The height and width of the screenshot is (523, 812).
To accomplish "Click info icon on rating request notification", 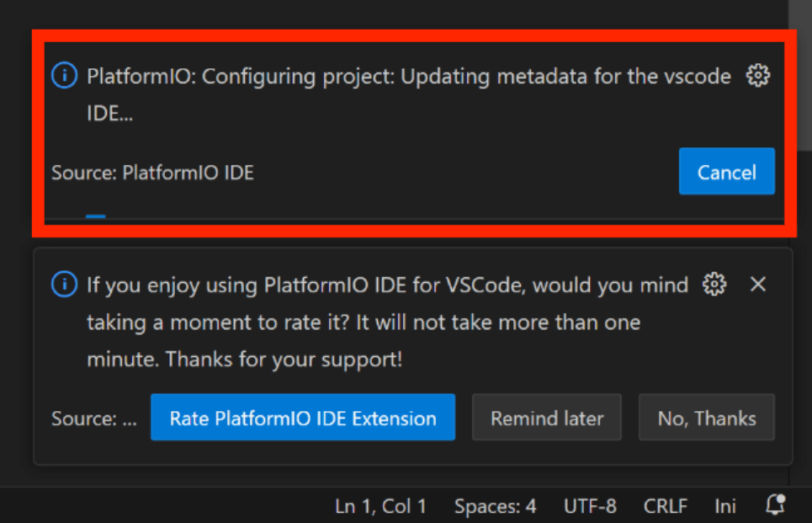I will 64,284.
